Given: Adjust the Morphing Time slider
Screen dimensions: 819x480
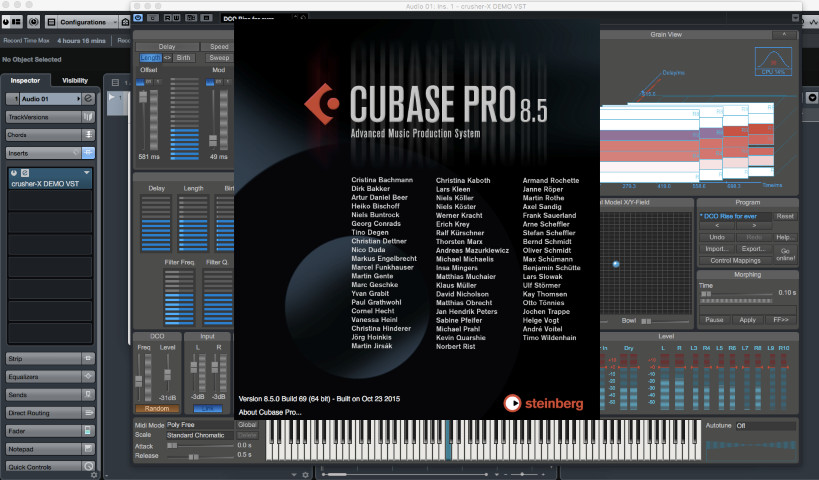Looking at the screenshot, I should click(735, 294).
